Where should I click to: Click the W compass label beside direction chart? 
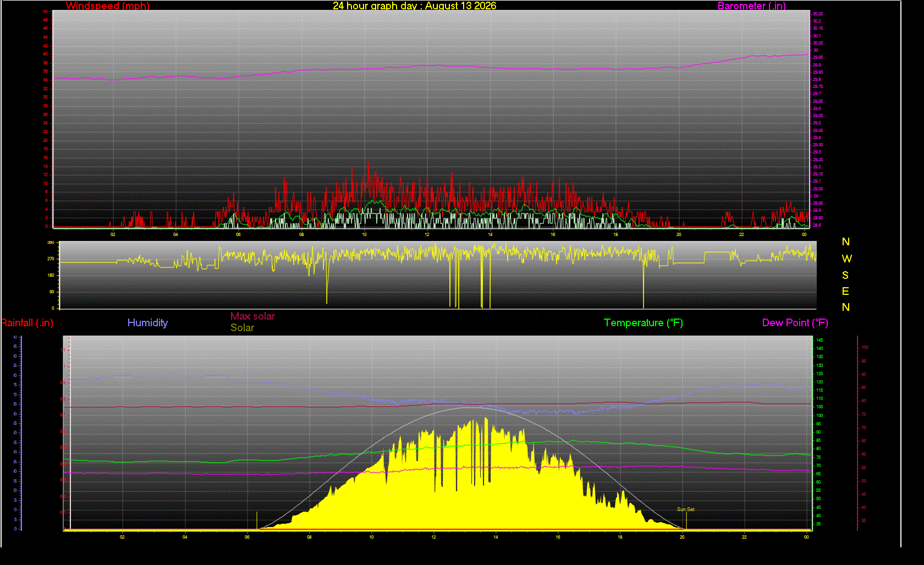(846, 259)
